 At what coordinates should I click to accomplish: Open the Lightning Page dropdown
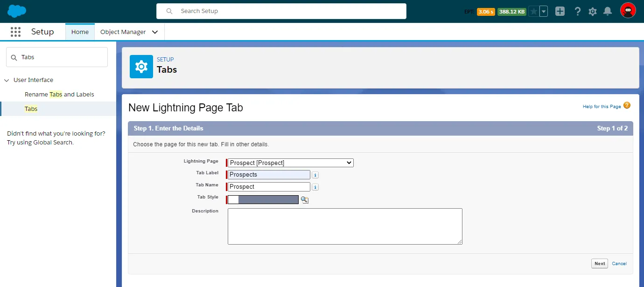[290, 163]
